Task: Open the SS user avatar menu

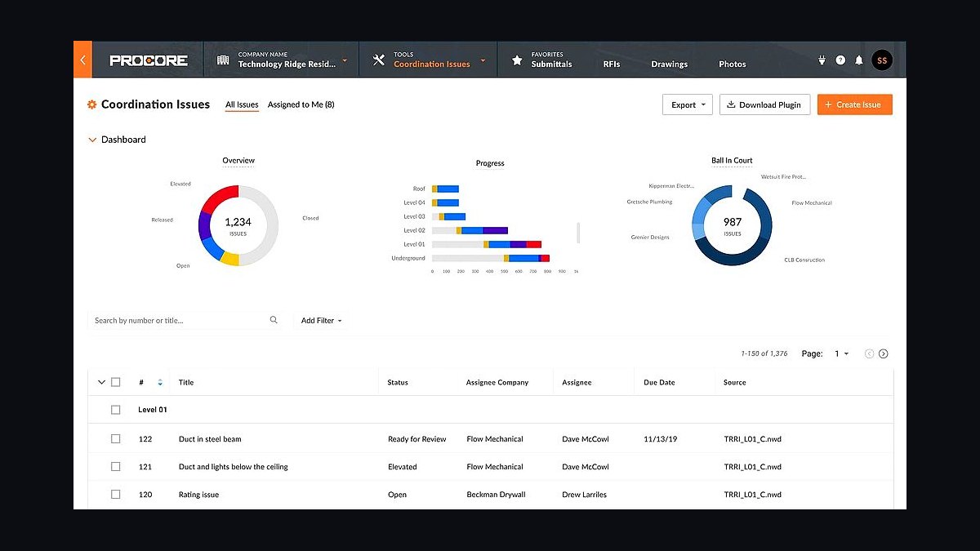Action: [882, 60]
